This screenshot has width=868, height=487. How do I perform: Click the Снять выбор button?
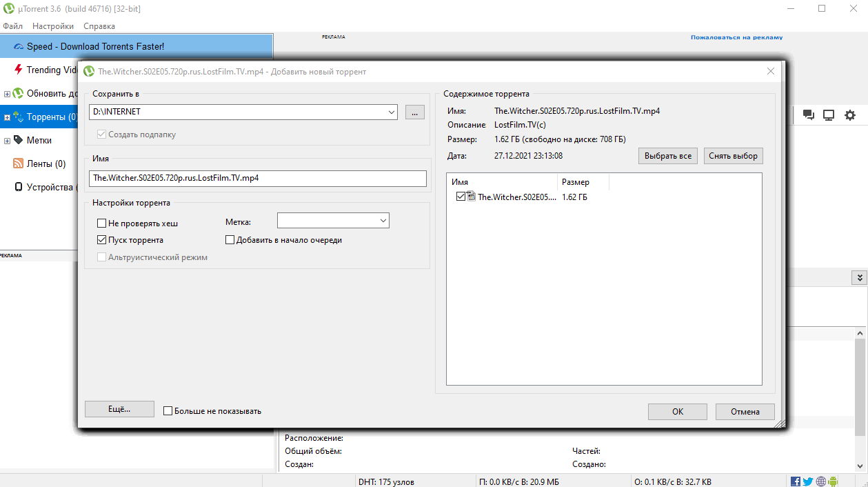pos(734,156)
